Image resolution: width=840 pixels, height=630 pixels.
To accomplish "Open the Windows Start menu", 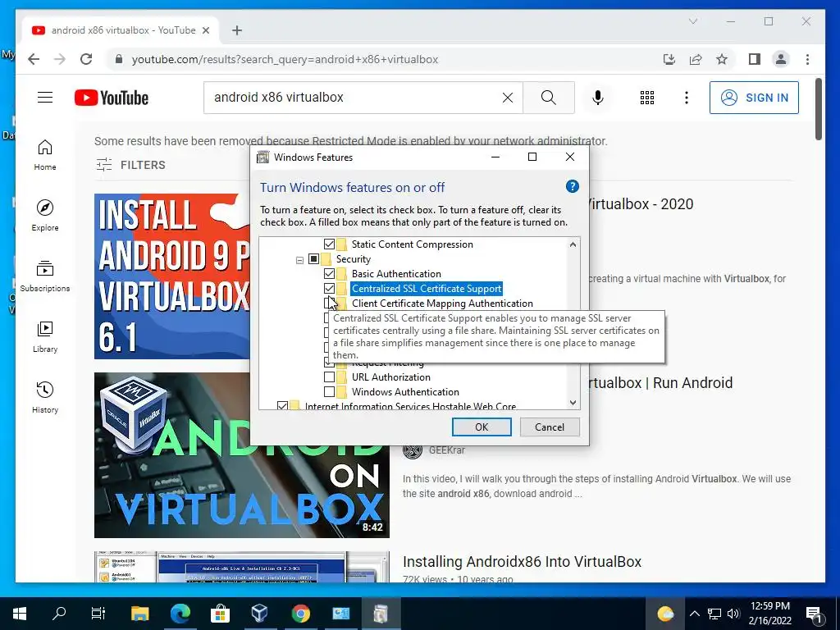I will (20, 613).
